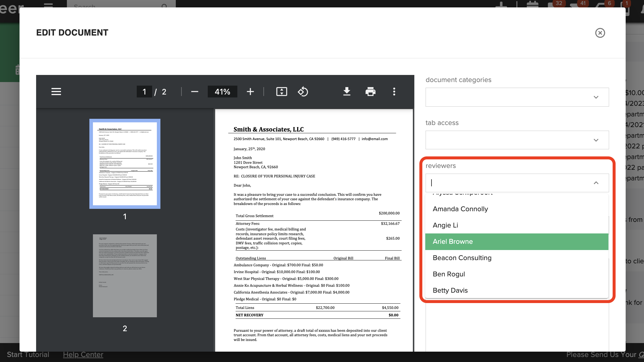Collapse the reviewers dropdown chevron

596,183
